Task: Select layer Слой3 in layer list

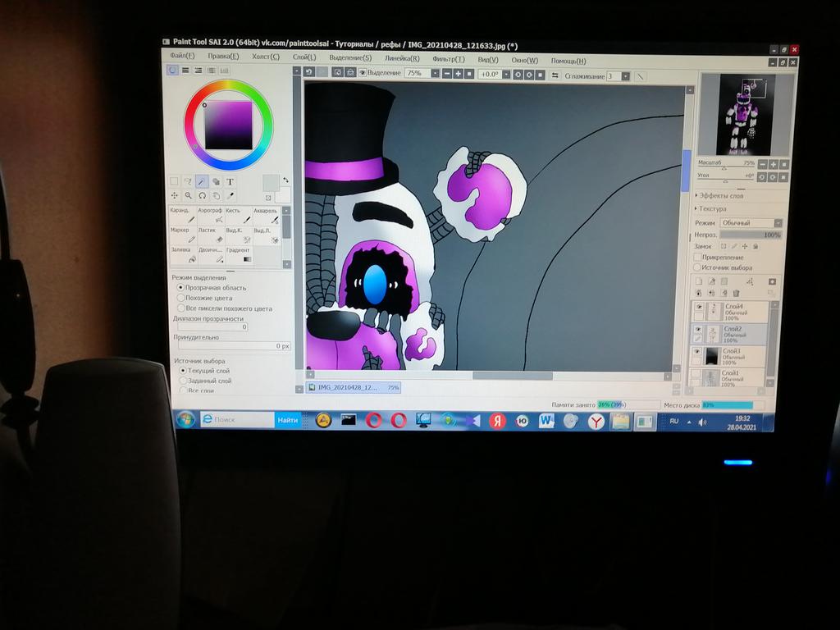Action: [x=730, y=356]
